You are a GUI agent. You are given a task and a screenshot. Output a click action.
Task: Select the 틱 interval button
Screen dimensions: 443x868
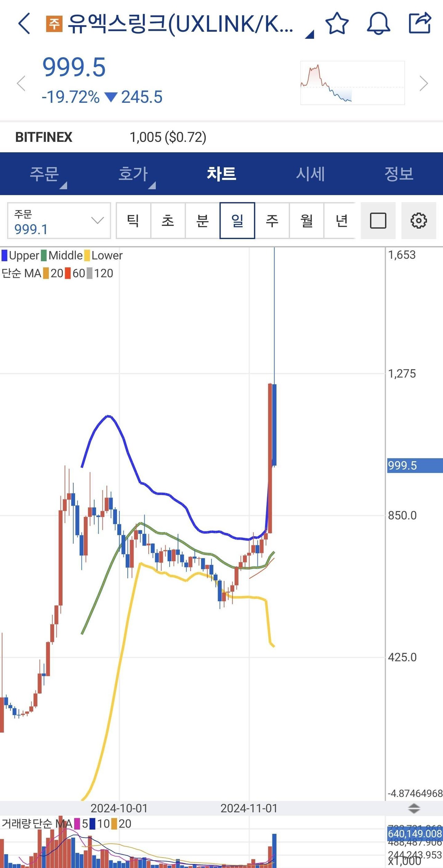click(133, 221)
